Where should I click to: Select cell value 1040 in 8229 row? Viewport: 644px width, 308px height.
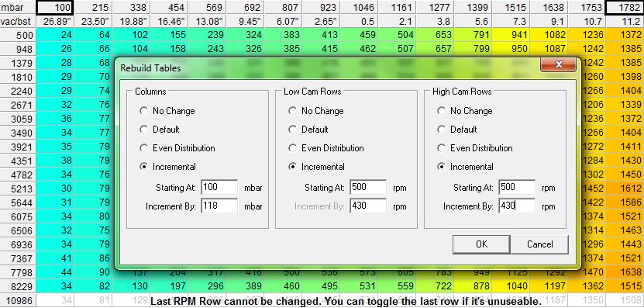click(x=511, y=286)
